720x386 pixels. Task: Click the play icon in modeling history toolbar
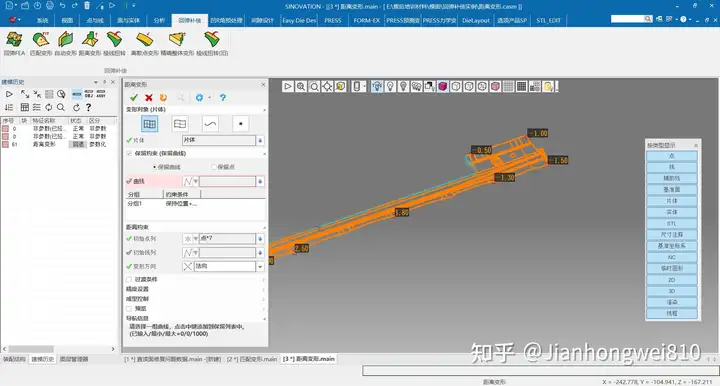pos(9,94)
